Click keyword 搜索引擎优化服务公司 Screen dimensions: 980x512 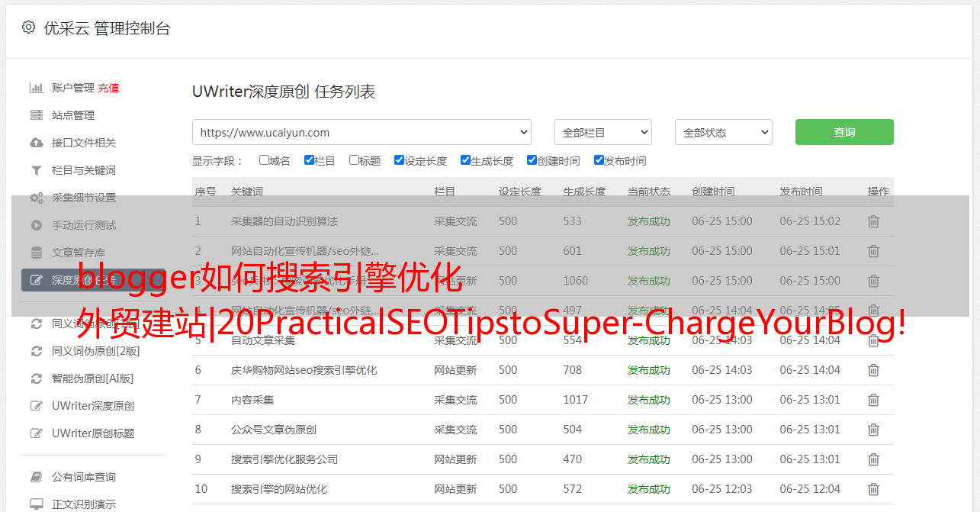click(284, 459)
